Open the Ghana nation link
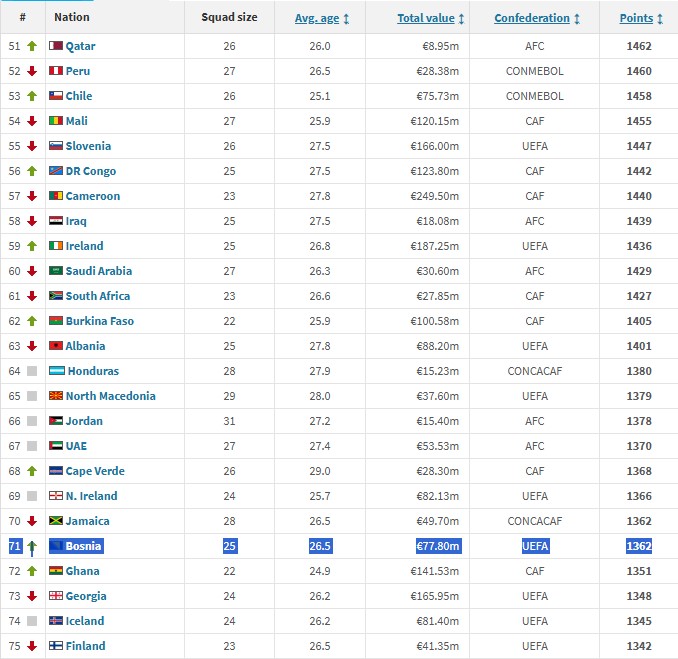Screen dimensions: 678x659 [x=83, y=571]
